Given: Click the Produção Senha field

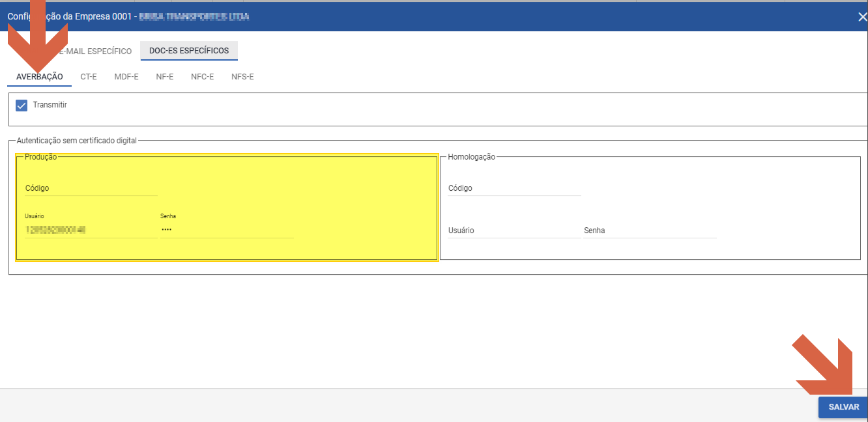Looking at the screenshot, I should pos(227,230).
